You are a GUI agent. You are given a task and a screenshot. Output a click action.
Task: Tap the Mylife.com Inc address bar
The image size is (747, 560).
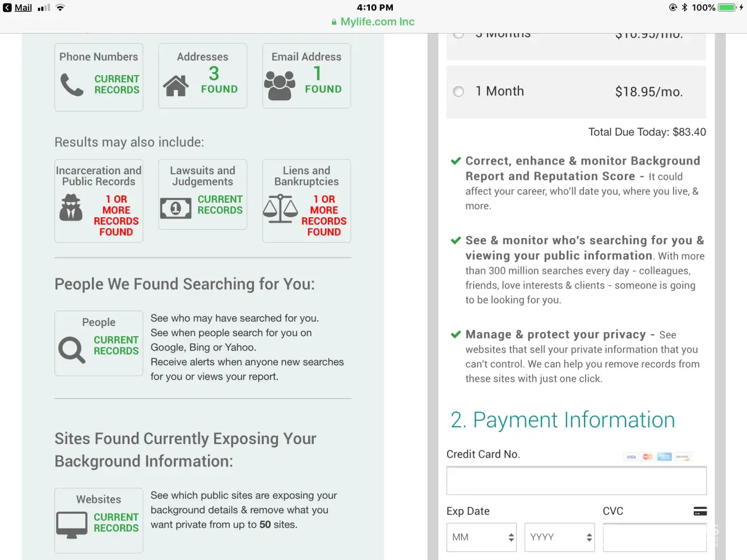click(x=373, y=22)
